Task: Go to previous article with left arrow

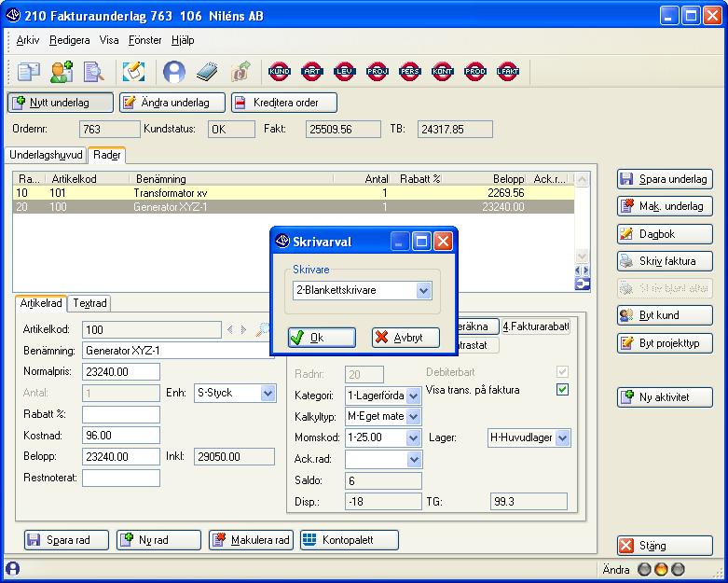Action: coord(230,330)
